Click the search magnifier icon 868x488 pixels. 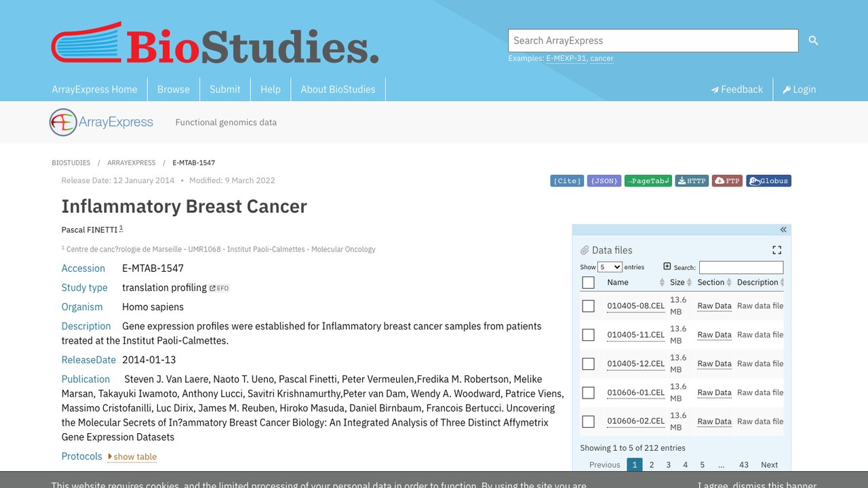click(813, 41)
